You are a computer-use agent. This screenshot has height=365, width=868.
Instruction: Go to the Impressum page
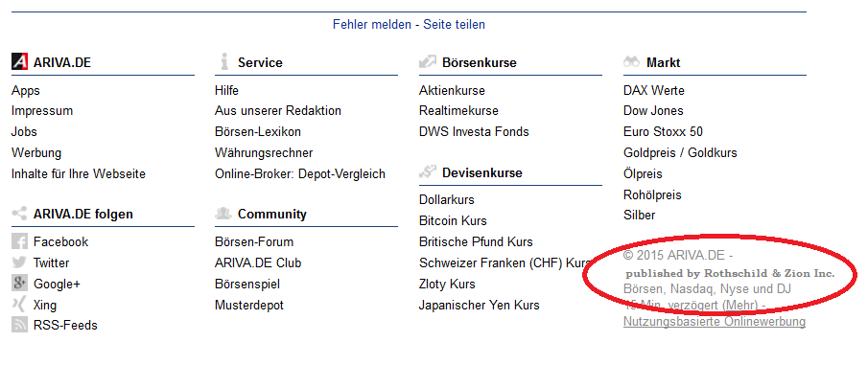(x=42, y=110)
